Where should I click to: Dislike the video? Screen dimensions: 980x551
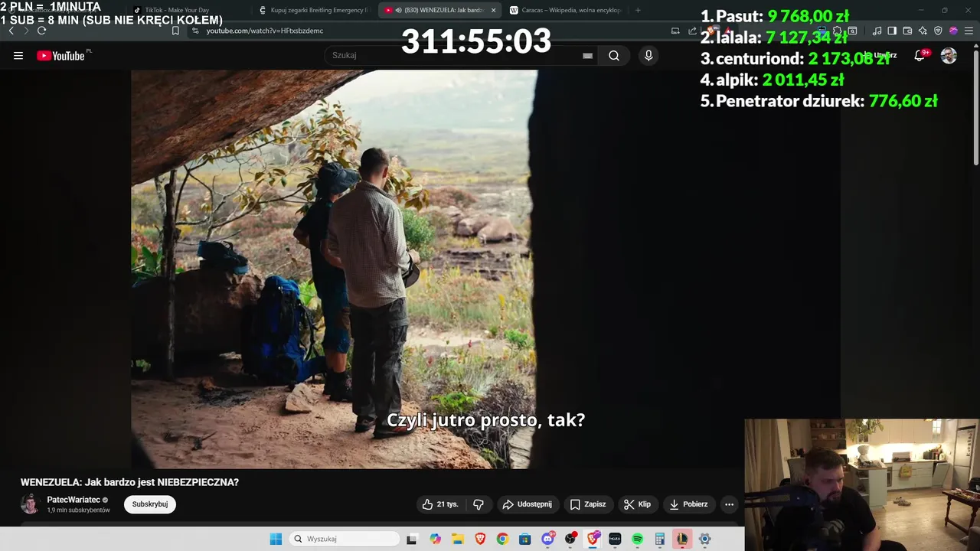pyautogui.click(x=479, y=504)
